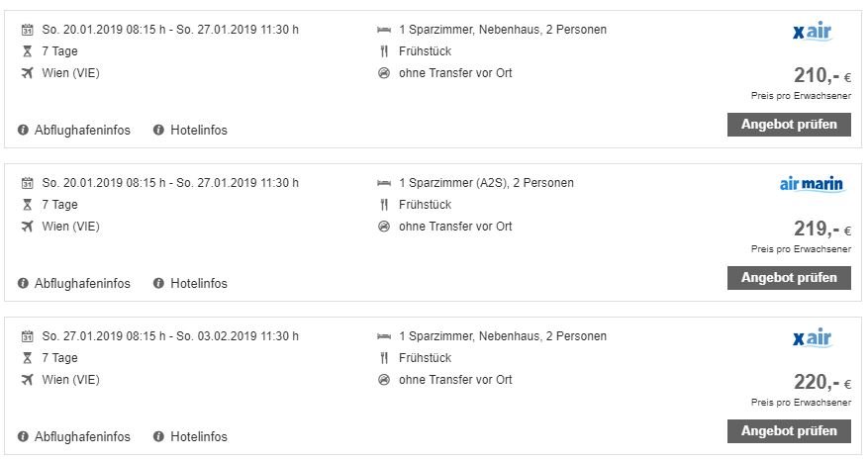Click Angebot prüfen for the 220 € offer
Viewport: 868px width, 461px height.
click(789, 431)
